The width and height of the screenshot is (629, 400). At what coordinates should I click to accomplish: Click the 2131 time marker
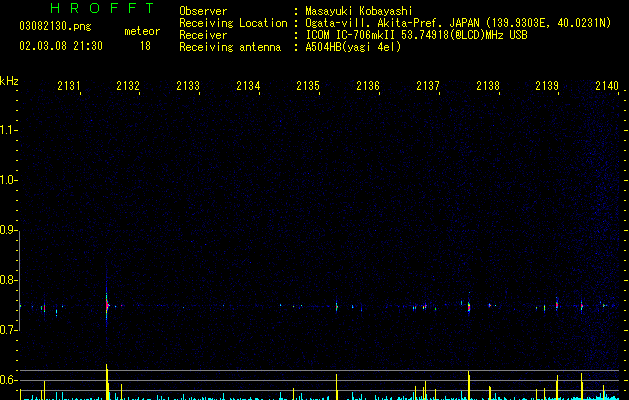(69, 85)
